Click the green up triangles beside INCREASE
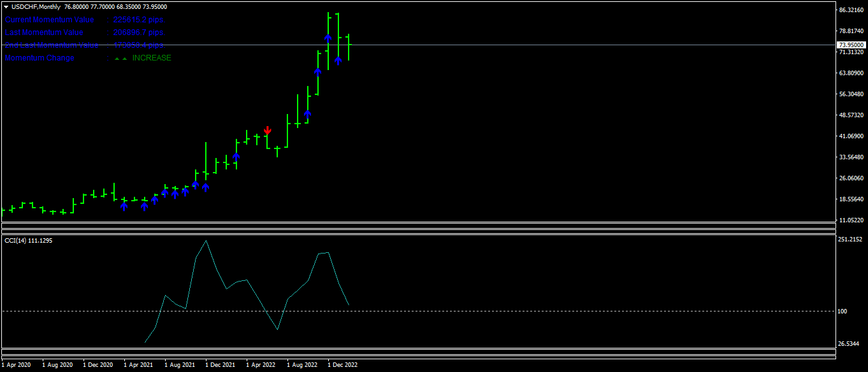This screenshot has height=372, width=868. [x=120, y=58]
